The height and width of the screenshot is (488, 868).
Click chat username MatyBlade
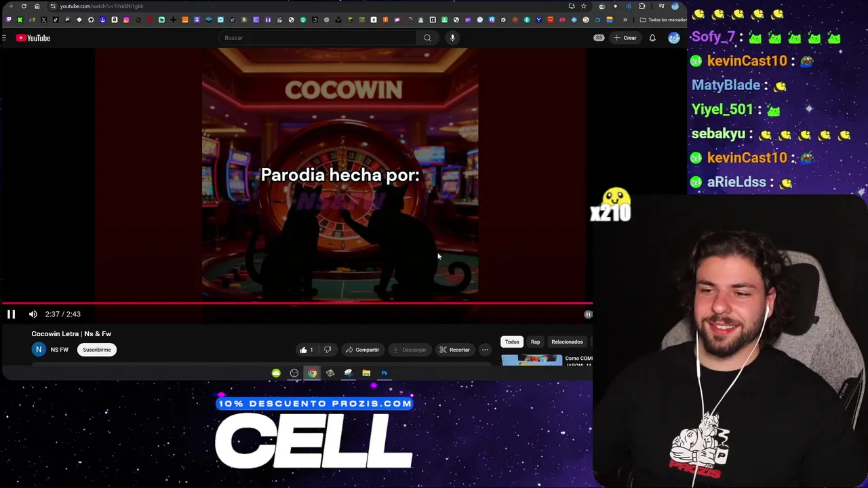click(726, 85)
